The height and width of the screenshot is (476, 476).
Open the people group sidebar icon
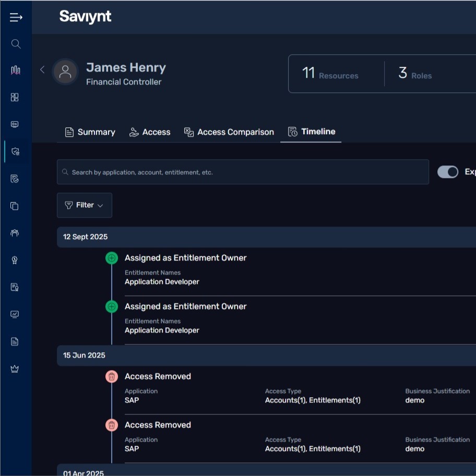[15, 233]
